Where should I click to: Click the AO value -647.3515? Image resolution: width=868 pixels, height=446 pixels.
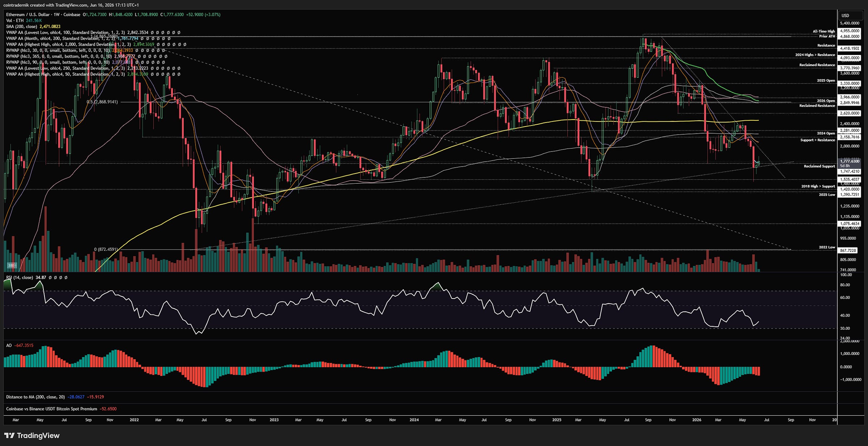click(24, 346)
